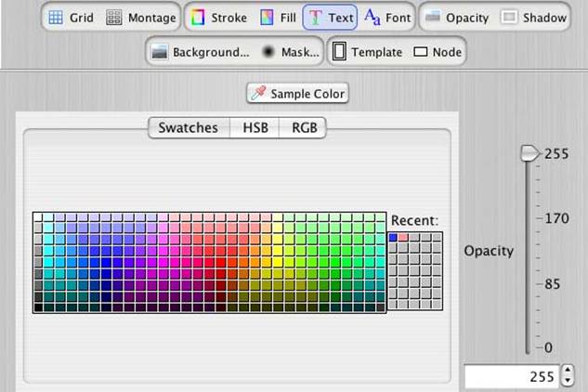588x392 pixels.
Task: Switch to the RGB tab
Action: (x=304, y=128)
